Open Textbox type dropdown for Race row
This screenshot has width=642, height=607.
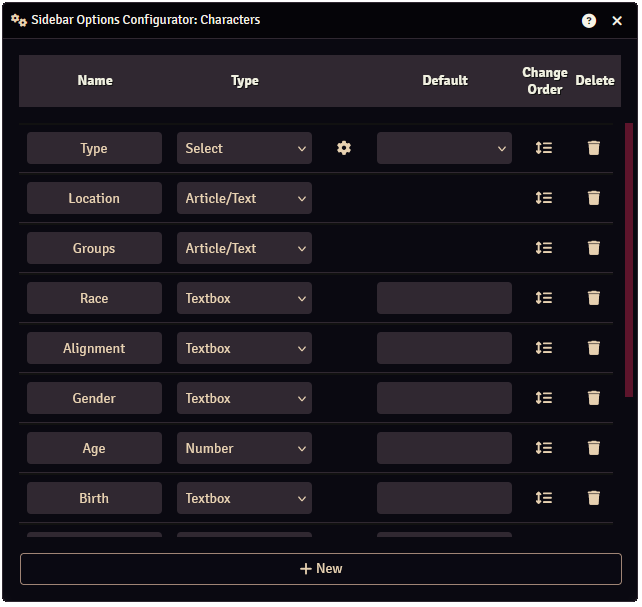244,298
